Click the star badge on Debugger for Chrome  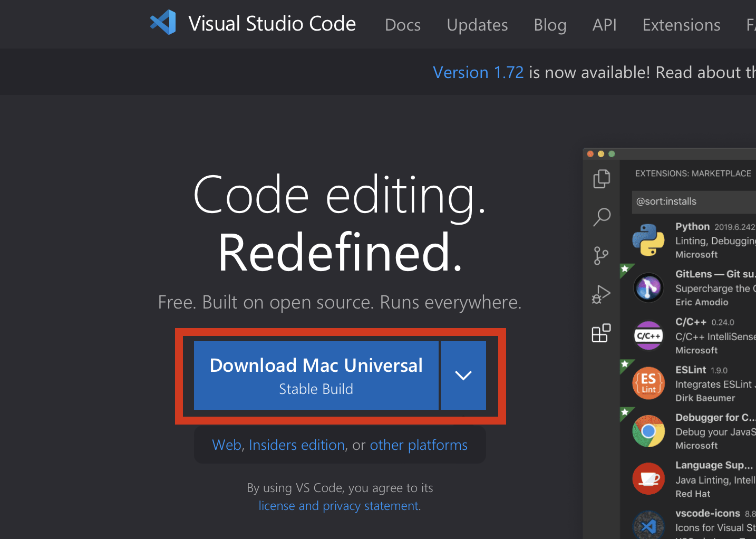(x=625, y=412)
